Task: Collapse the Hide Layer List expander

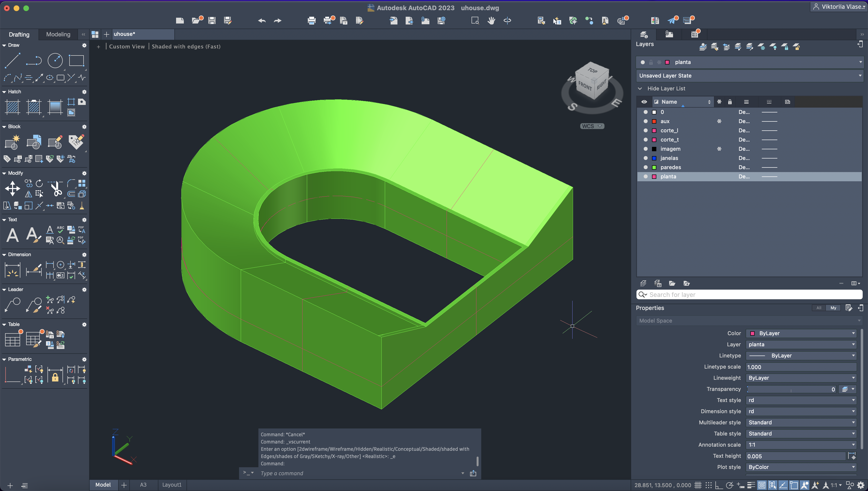Action: [x=640, y=88]
